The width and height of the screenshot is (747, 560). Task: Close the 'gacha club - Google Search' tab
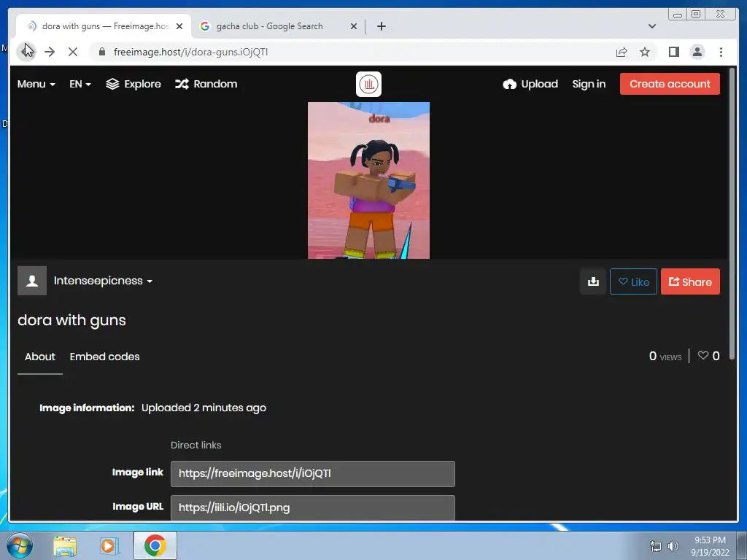coord(354,26)
